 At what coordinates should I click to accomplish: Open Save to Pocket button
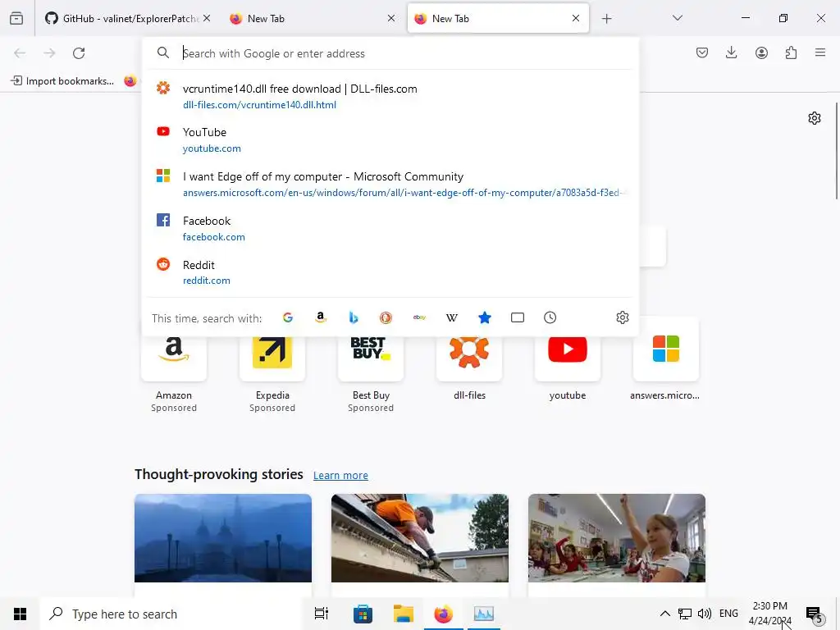click(x=702, y=52)
